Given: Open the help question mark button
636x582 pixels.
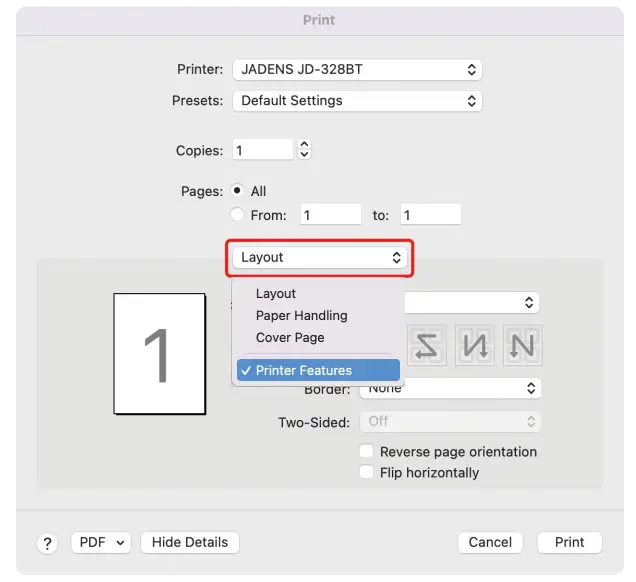Looking at the screenshot, I should pos(47,543).
